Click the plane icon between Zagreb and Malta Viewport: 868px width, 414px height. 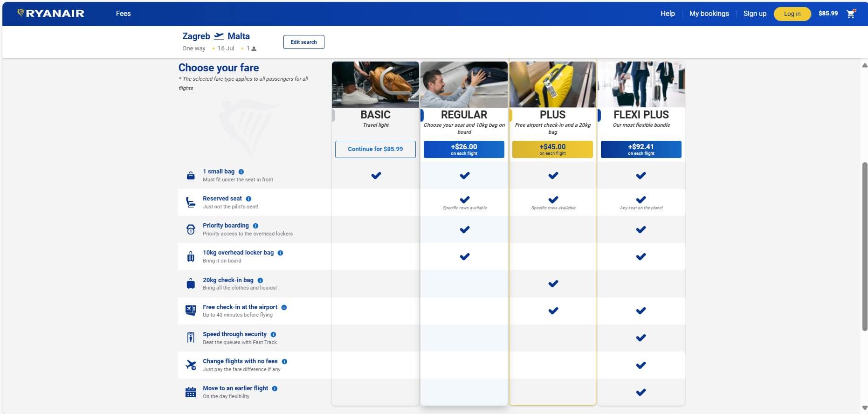point(219,36)
